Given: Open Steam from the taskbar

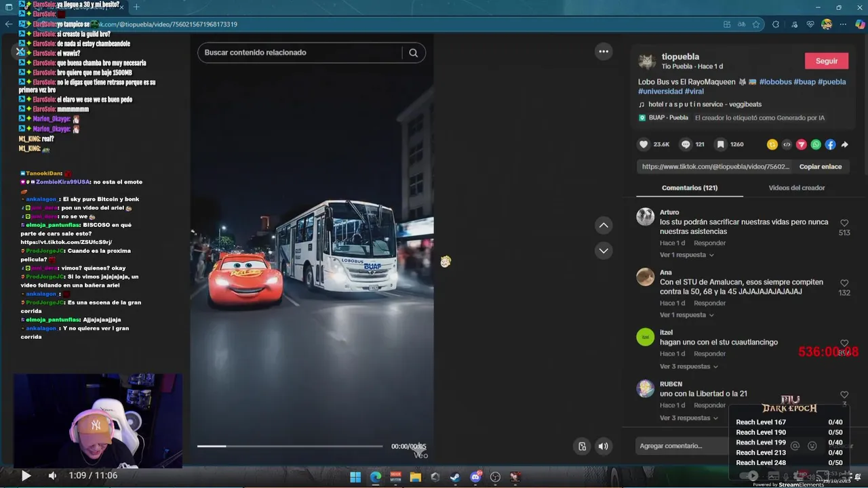Looking at the screenshot, I should 456,477.
